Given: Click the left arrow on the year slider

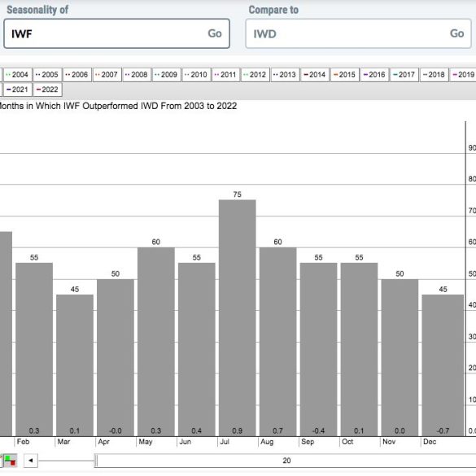Looking at the screenshot, I should click(31, 461).
